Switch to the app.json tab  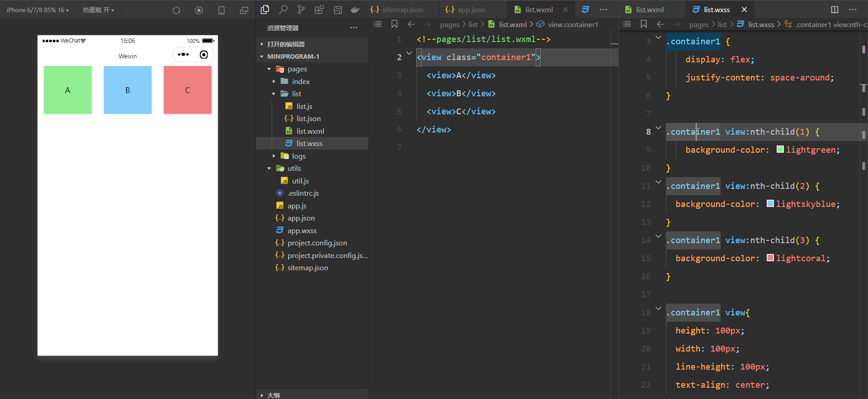pos(471,9)
